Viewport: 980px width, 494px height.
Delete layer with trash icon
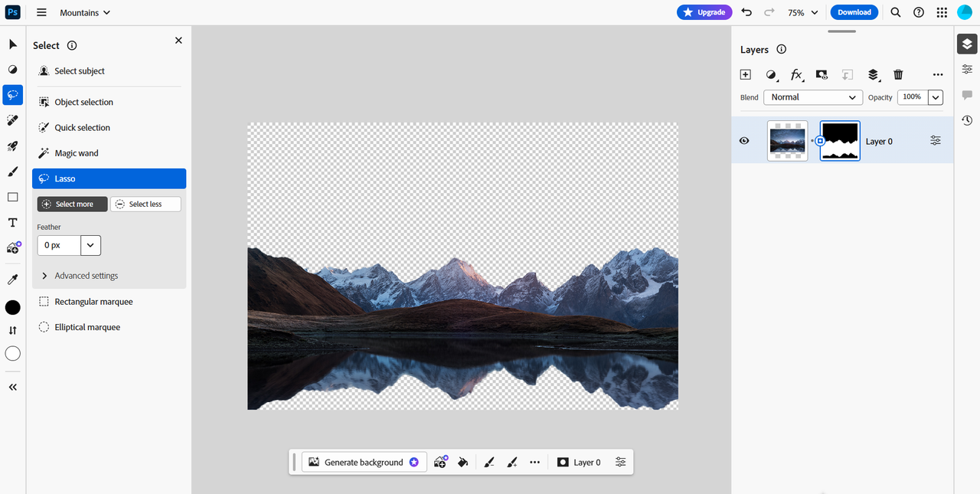tap(899, 74)
